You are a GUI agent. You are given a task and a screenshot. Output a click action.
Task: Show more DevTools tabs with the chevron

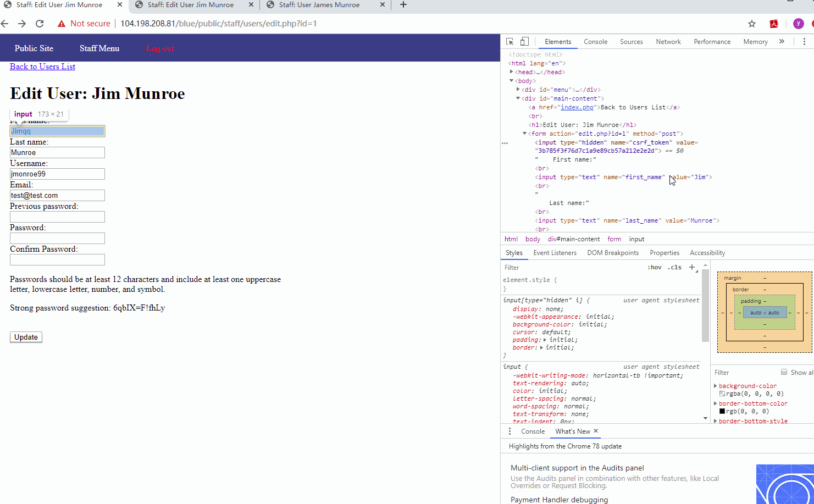[x=782, y=42]
